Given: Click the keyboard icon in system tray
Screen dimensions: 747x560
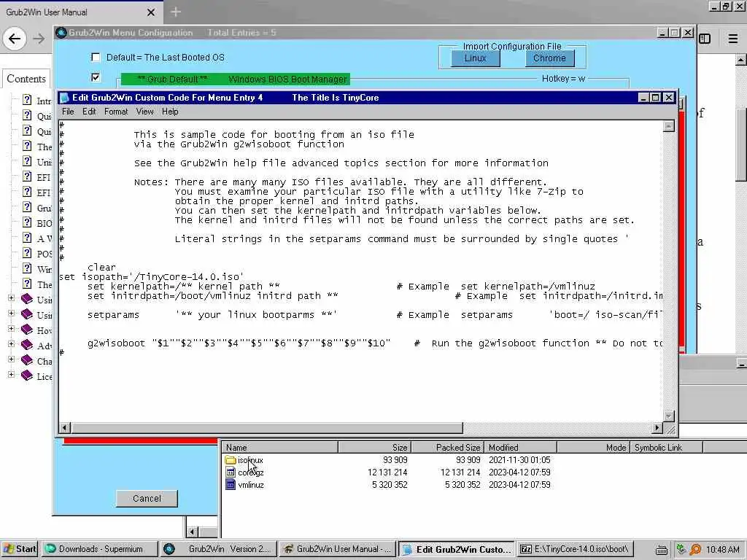Looking at the screenshot, I should 661,550.
